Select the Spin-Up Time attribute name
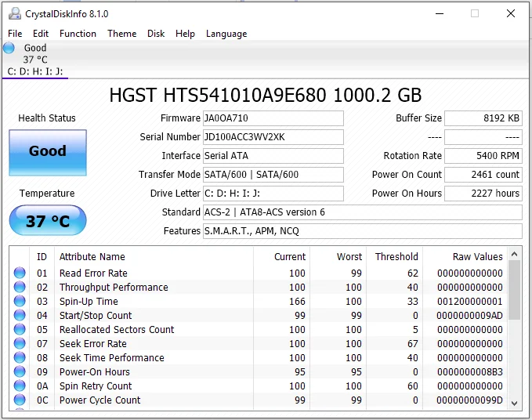This screenshot has width=532, height=420. (x=89, y=302)
